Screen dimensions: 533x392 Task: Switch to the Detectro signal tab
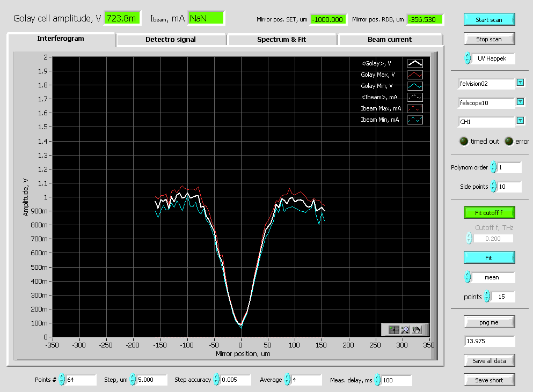pyautogui.click(x=171, y=39)
